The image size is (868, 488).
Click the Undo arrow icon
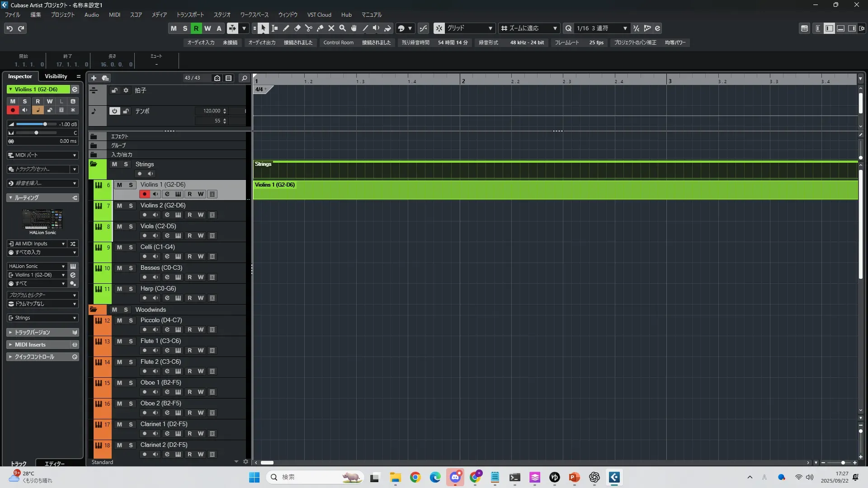(x=9, y=28)
